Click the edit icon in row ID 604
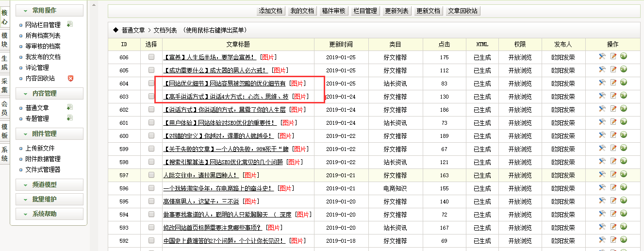Viewport: 644px width, 251px height. (613, 83)
